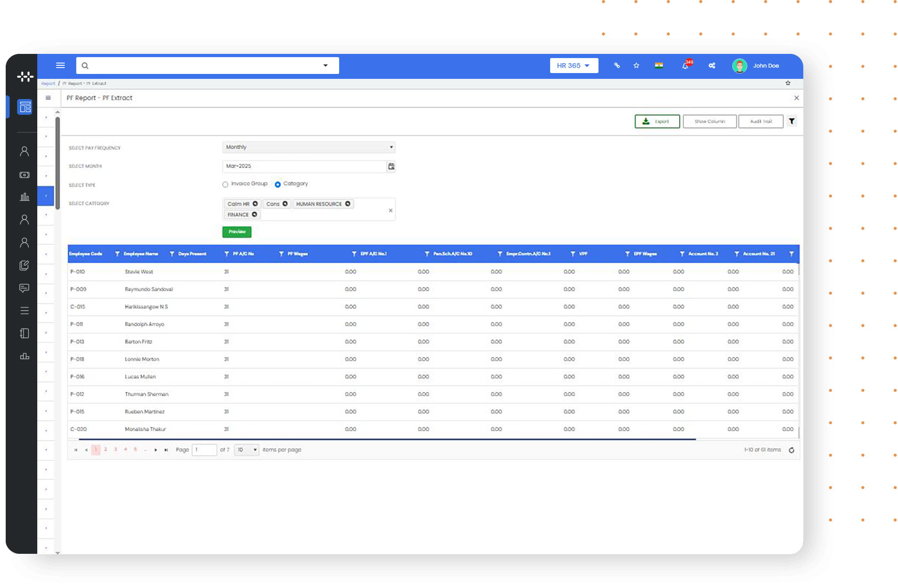Remove the Cons category tag
This screenshot has height=588, width=898.
click(285, 204)
